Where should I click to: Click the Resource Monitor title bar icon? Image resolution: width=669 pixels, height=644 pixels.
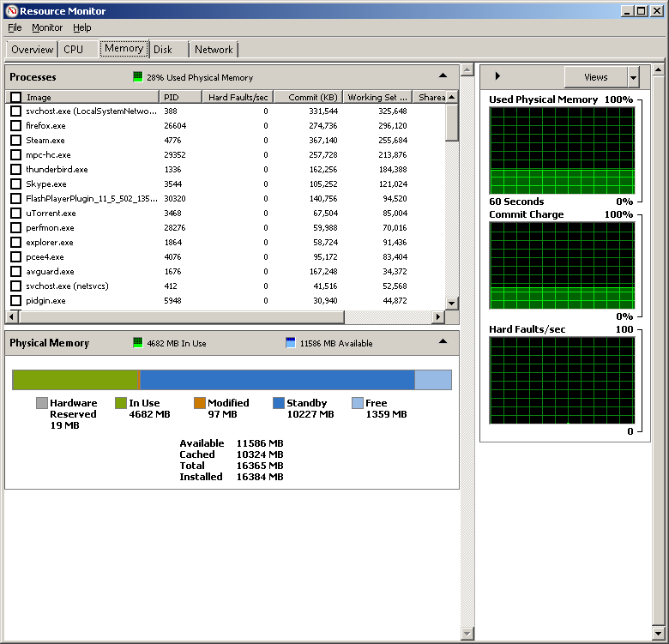[x=11, y=11]
